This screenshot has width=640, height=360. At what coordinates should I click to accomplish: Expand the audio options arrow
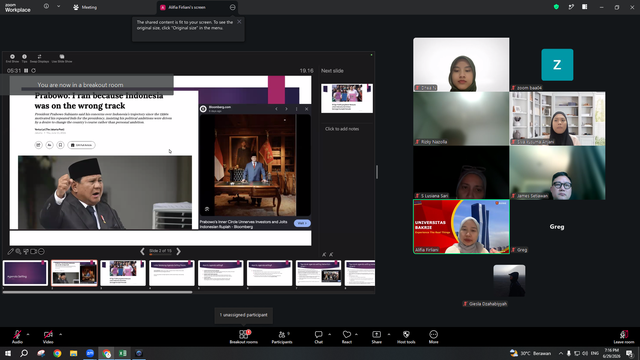28,334
